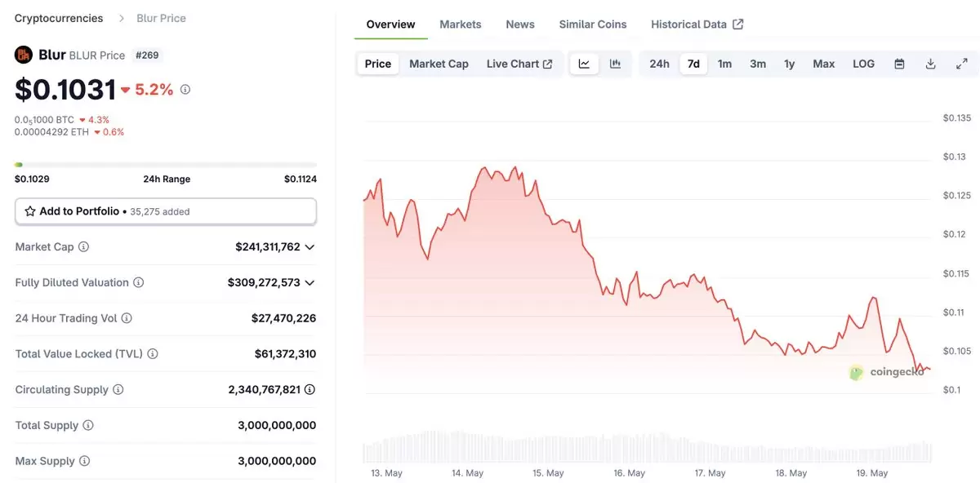The height and width of the screenshot is (483, 980).
Task: Open the calendar date range picker
Action: tap(899, 64)
